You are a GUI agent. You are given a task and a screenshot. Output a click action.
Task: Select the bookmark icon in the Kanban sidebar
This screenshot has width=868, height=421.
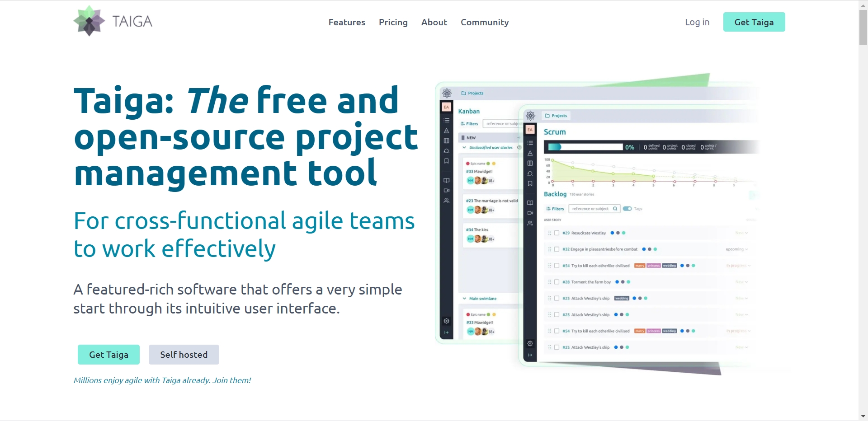click(446, 161)
